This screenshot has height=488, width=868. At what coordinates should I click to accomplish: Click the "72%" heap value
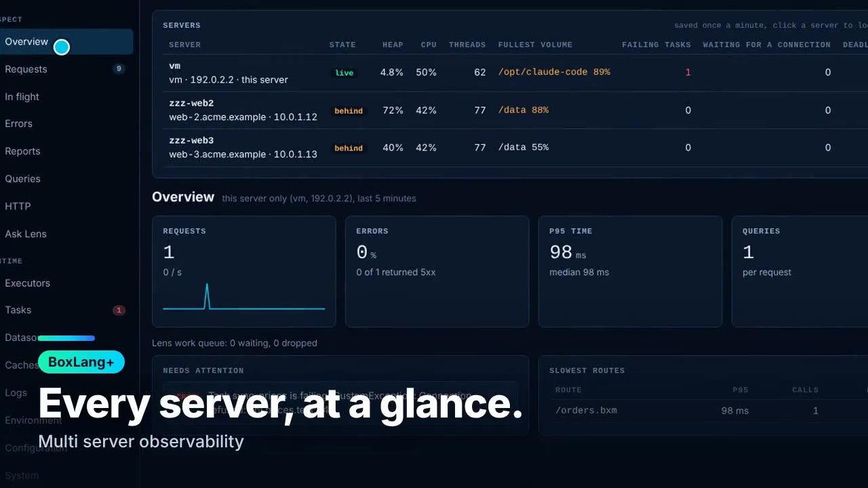tap(393, 110)
